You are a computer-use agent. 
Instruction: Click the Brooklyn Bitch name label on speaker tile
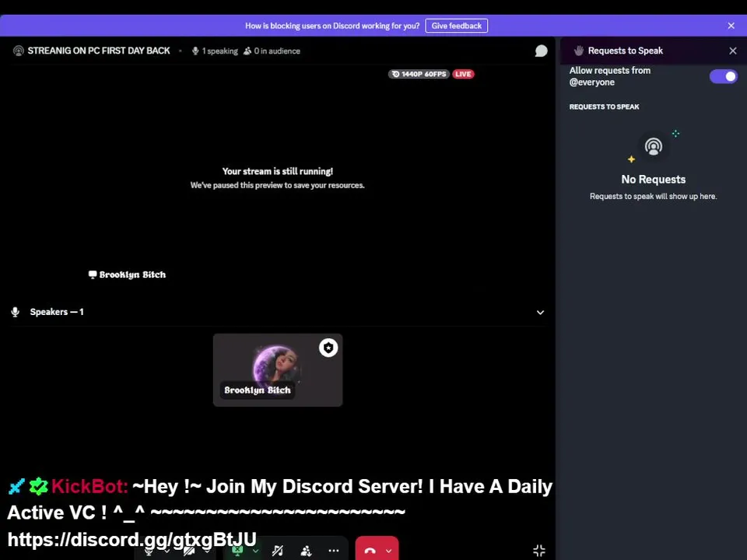258,390
